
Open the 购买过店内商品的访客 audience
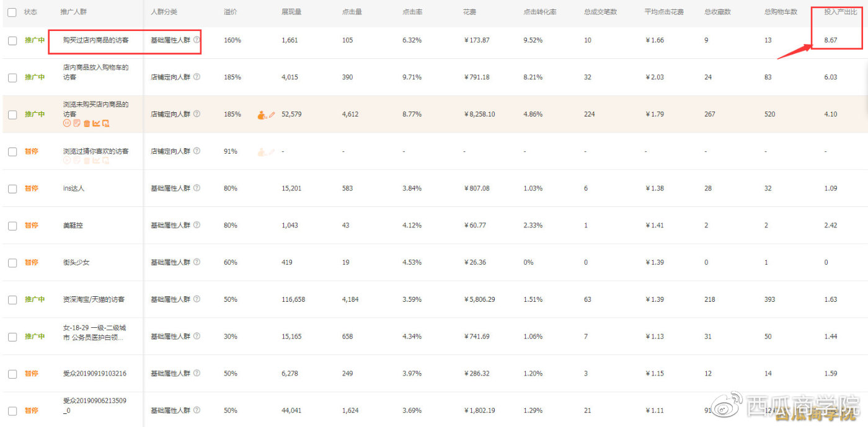coord(97,40)
